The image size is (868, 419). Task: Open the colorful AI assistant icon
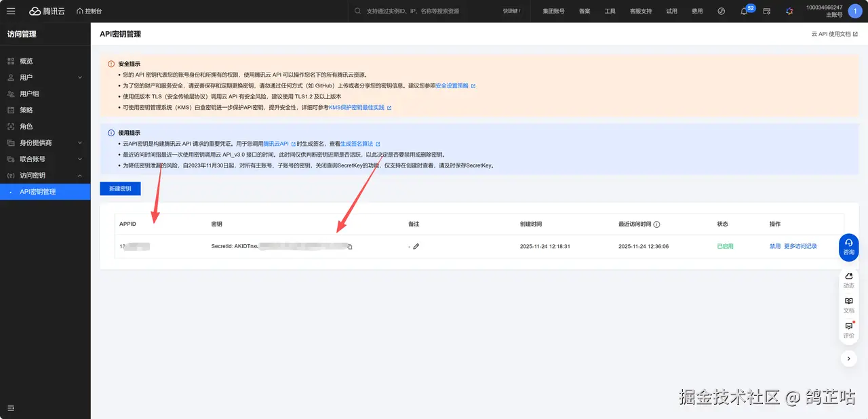(x=789, y=11)
